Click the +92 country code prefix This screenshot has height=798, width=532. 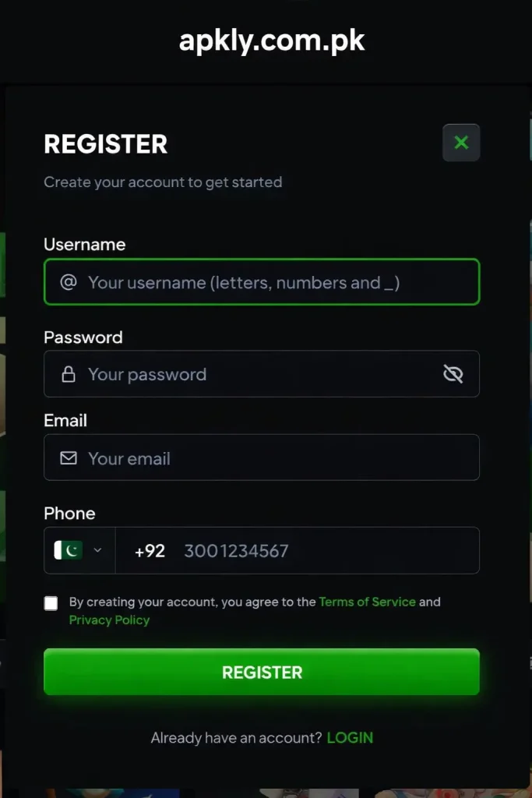coord(150,551)
